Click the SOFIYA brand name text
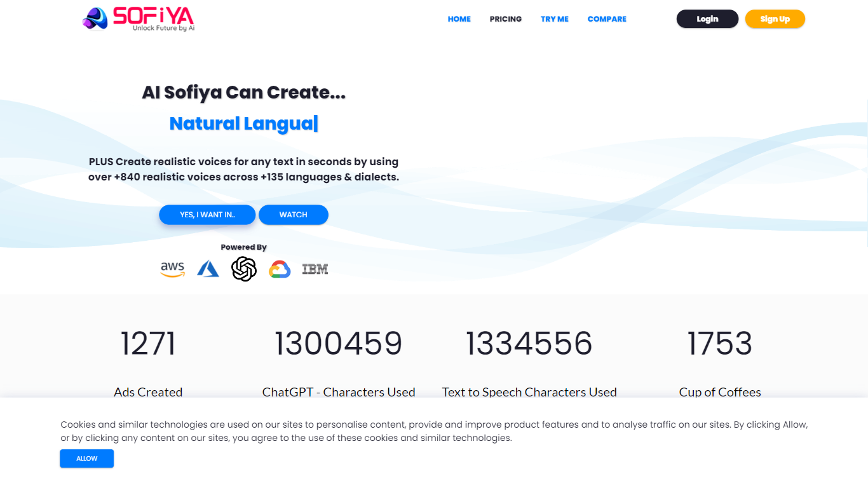868x488 pixels. 153,16
